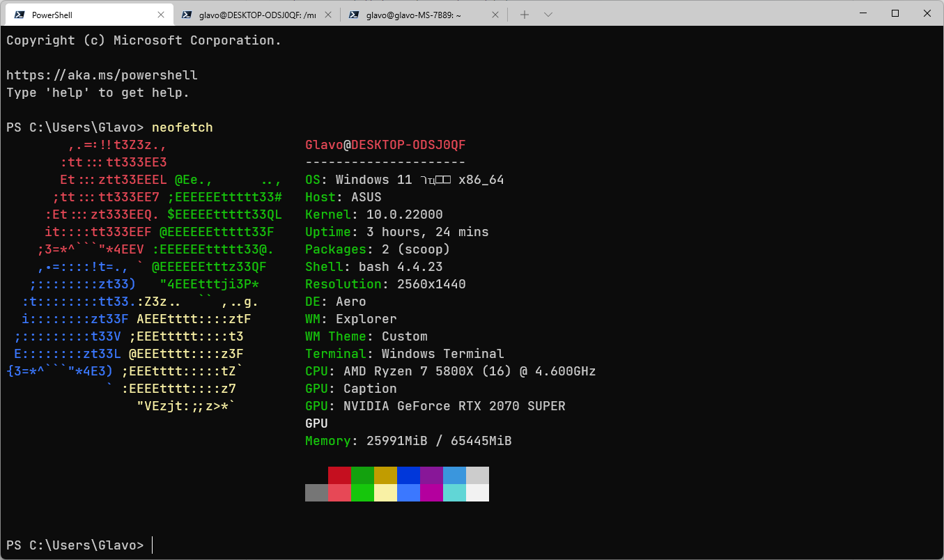Close the glavo@DESKTOP-ODSJ0QF tab
944x560 pixels.
[328, 15]
